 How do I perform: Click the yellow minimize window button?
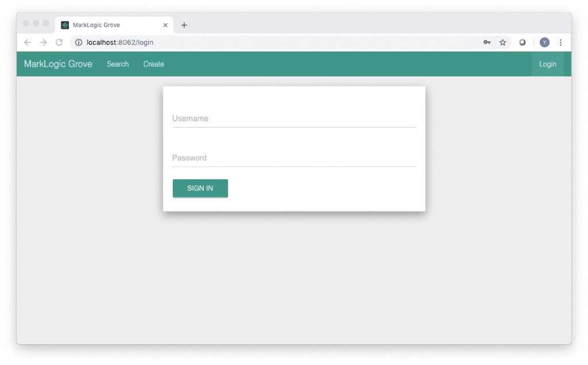coord(36,24)
